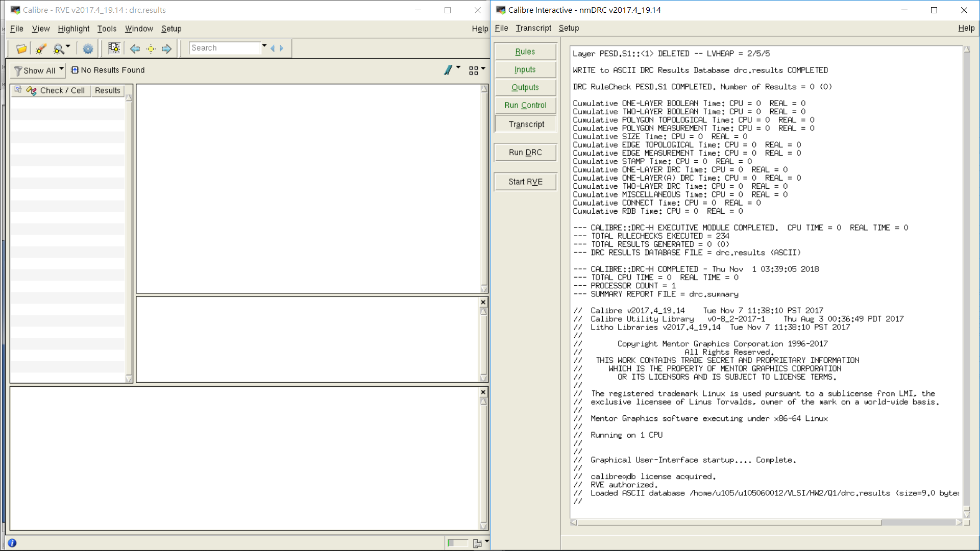Click the highlight selected result icon
This screenshot has width=980, height=551.
[x=114, y=48]
